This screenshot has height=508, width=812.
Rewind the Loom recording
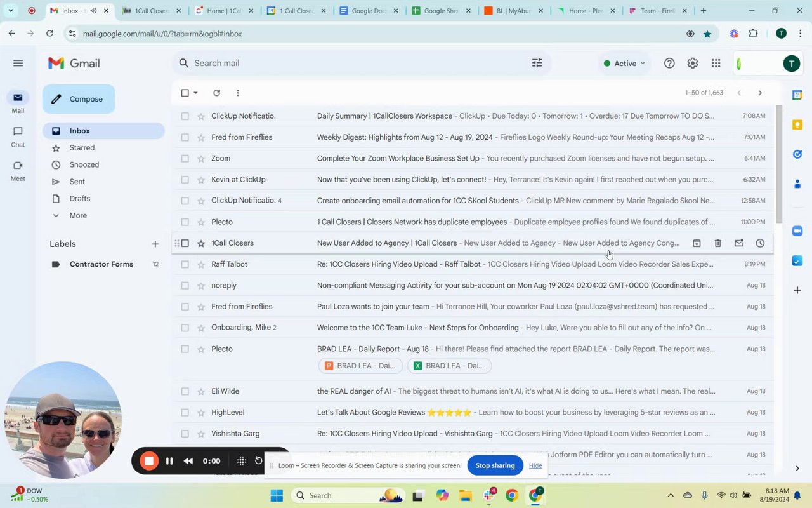[188, 461]
